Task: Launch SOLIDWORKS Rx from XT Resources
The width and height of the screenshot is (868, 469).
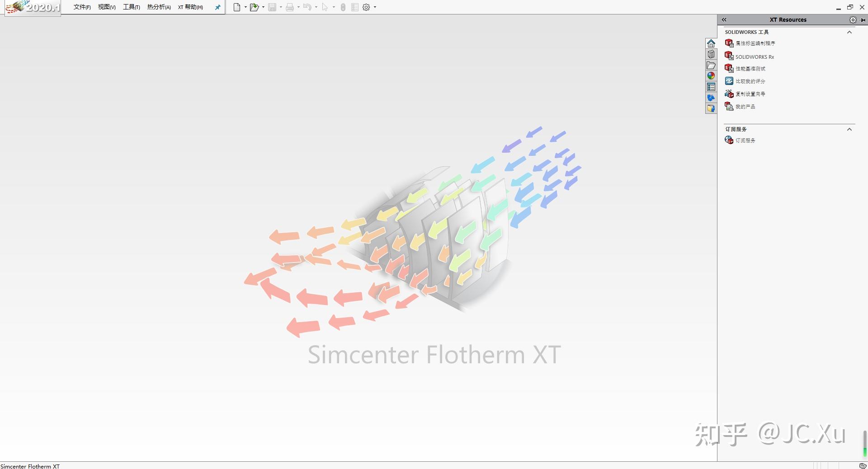Action: tap(753, 56)
